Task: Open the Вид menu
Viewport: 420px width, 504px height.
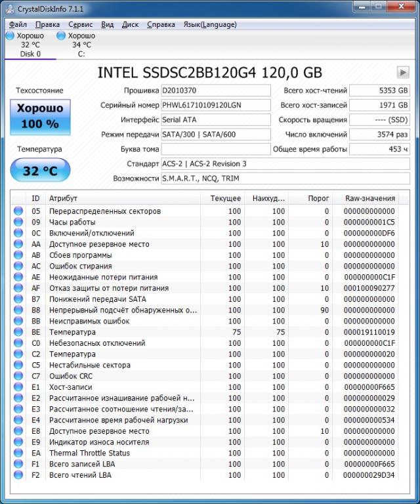Action: click(108, 24)
